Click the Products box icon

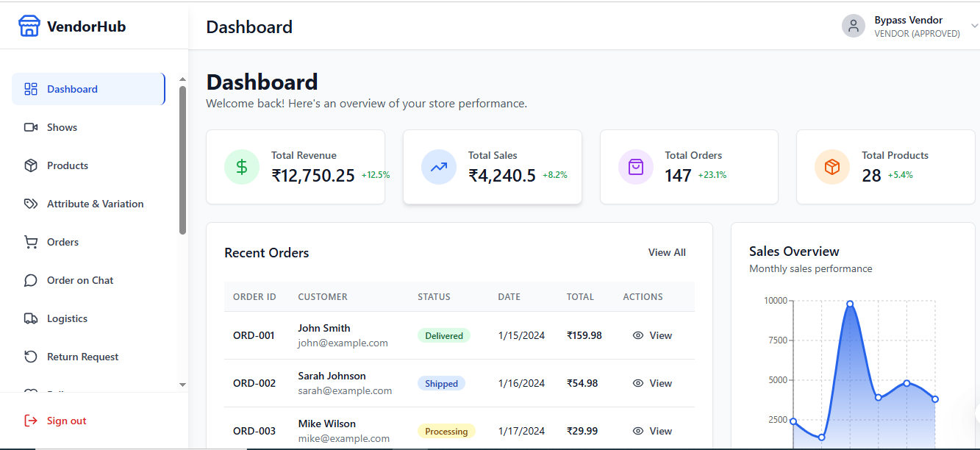coord(30,165)
